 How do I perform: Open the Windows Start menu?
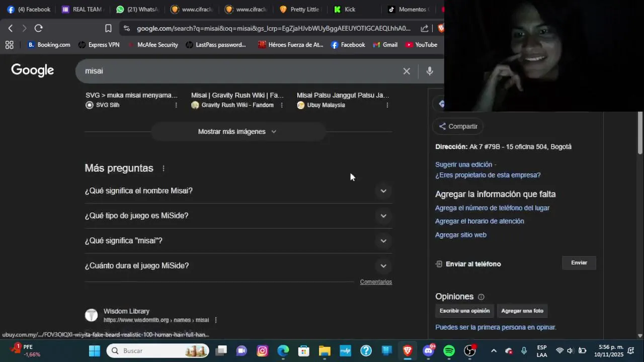(95, 350)
